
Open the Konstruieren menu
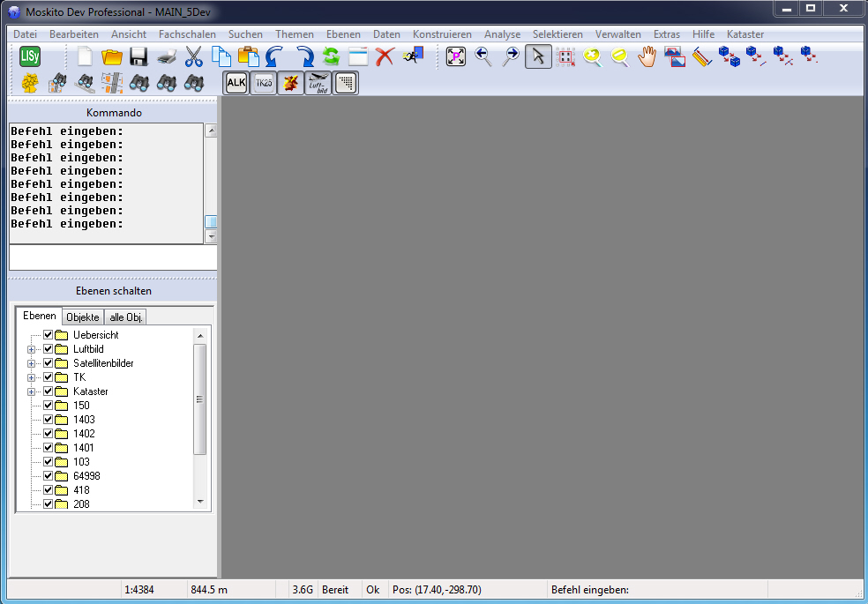(x=442, y=34)
